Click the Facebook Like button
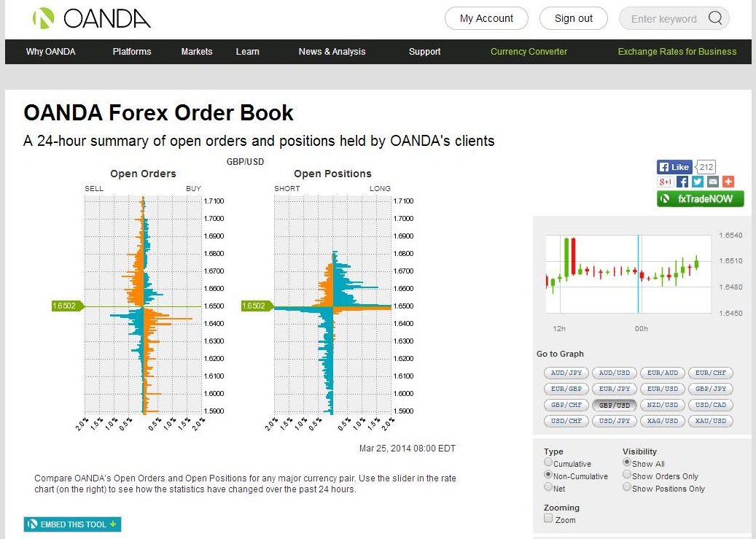Screen dimensions: 756x539 click(674, 167)
